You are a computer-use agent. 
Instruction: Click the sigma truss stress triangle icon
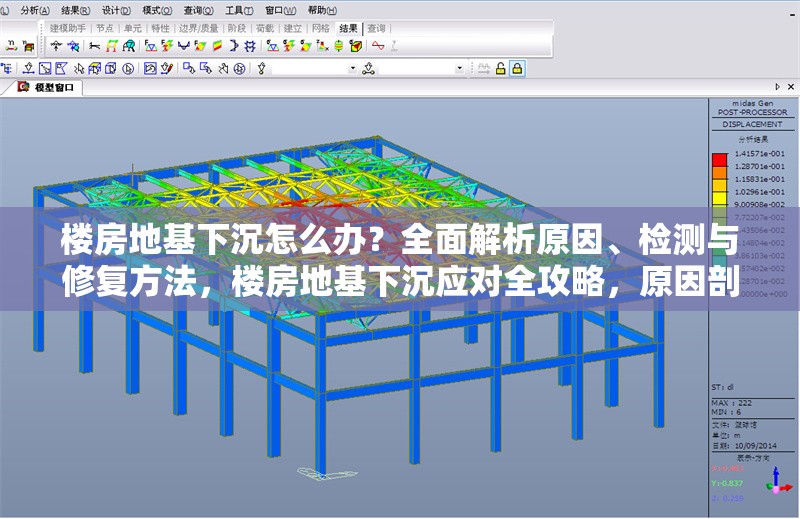point(272,46)
